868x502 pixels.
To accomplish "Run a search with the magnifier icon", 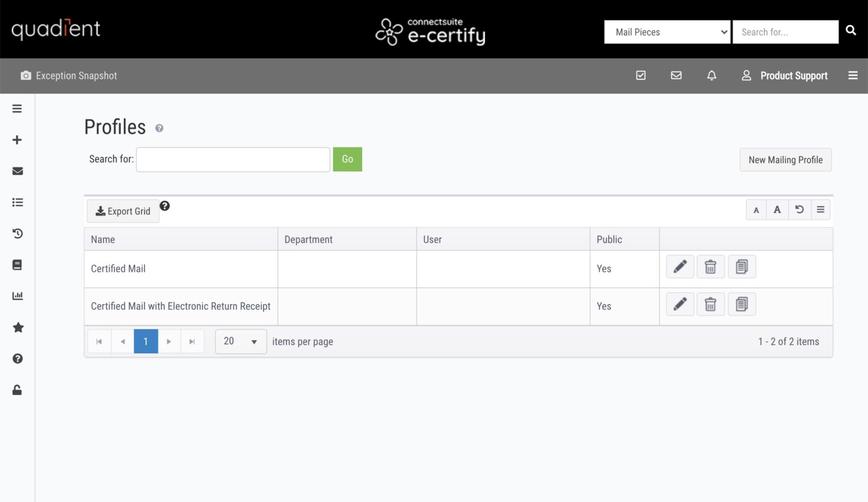I will [x=851, y=31].
